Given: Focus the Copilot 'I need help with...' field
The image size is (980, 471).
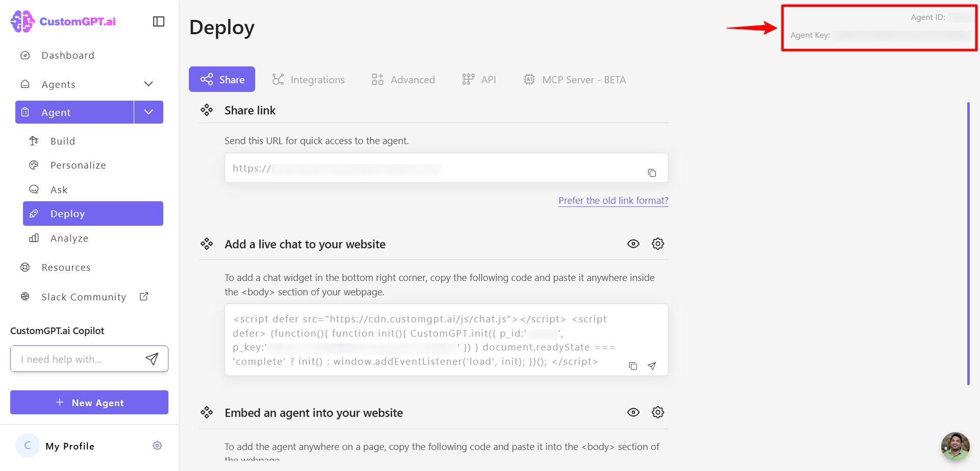Looking at the screenshot, I should [79, 359].
